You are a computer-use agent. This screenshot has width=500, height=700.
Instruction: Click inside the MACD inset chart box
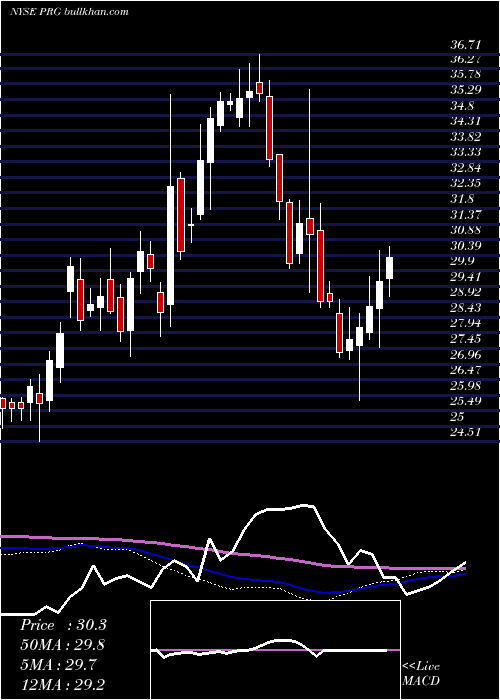(x=275, y=650)
